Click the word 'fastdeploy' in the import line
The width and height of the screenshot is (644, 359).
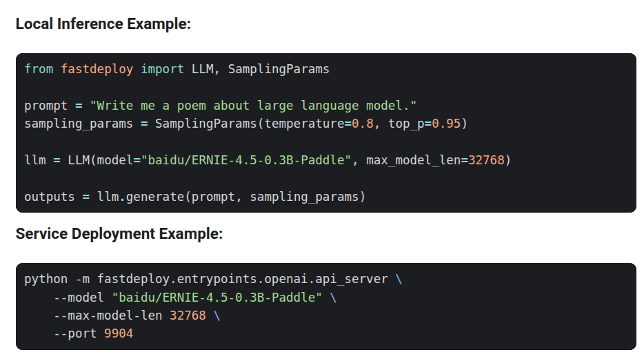tap(97, 69)
